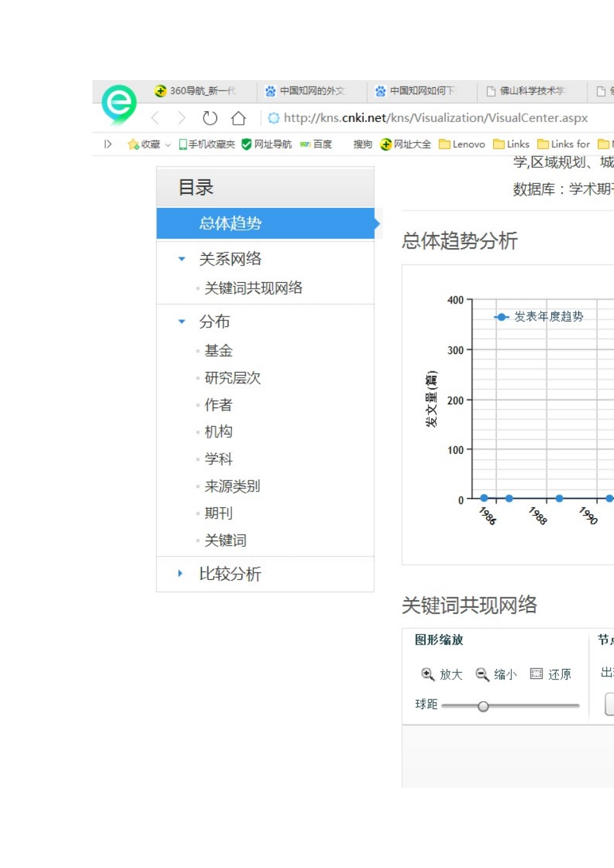Collapse the 关系网络 section arrow
Viewport: 614px width, 868px height.
pos(182,259)
